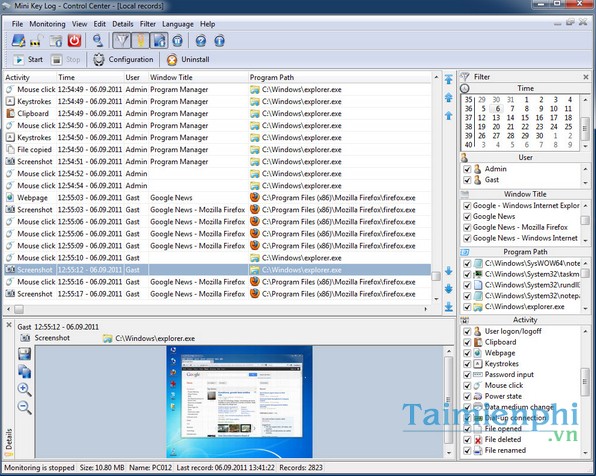This screenshot has width=596, height=476.
Task: Sort by the Program Path column header
Action: point(340,78)
